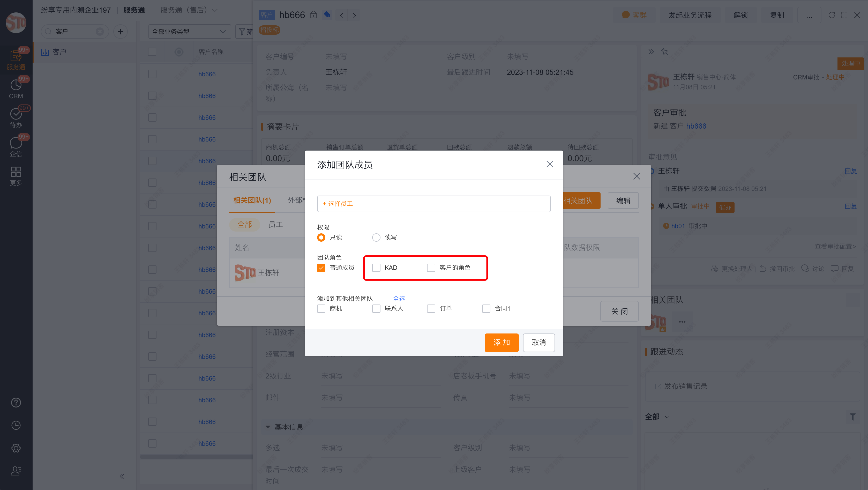Click the team member ellipsis icon
Screen dimensions: 868x490
click(682, 322)
